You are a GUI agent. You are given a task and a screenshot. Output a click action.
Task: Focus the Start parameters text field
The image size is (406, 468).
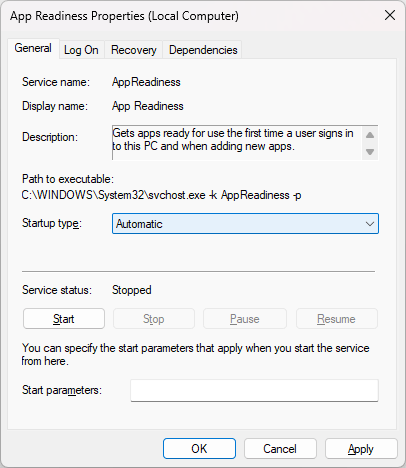coord(254,390)
